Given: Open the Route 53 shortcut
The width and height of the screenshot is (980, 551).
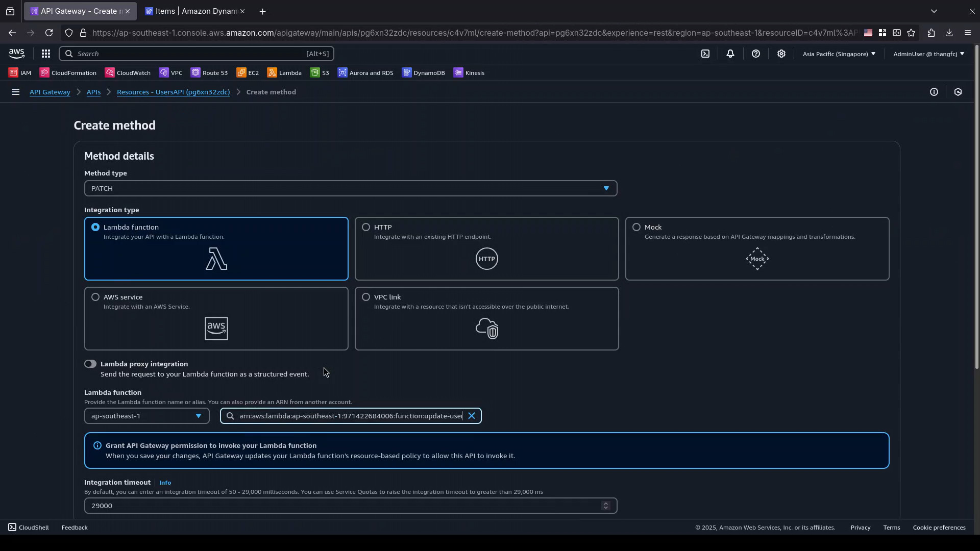Looking at the screenshot, I should pos(209,73).
